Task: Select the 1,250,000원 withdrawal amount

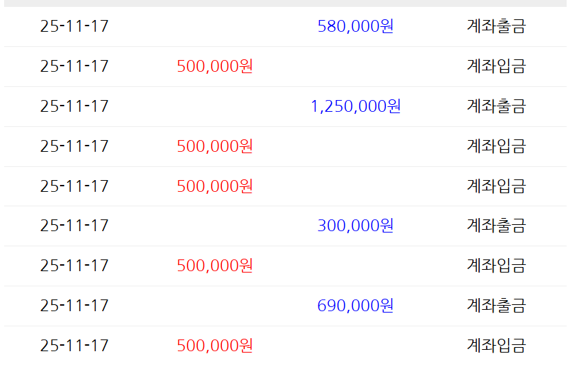Action: click(x=355, y=106)
